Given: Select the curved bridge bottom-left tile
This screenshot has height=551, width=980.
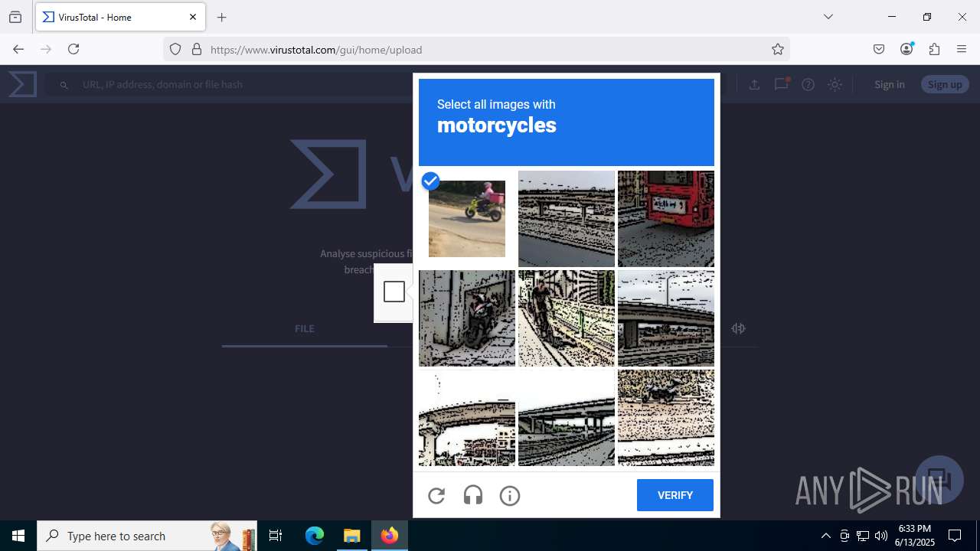Looking at the screenshot, I should [x=467, y=418].
